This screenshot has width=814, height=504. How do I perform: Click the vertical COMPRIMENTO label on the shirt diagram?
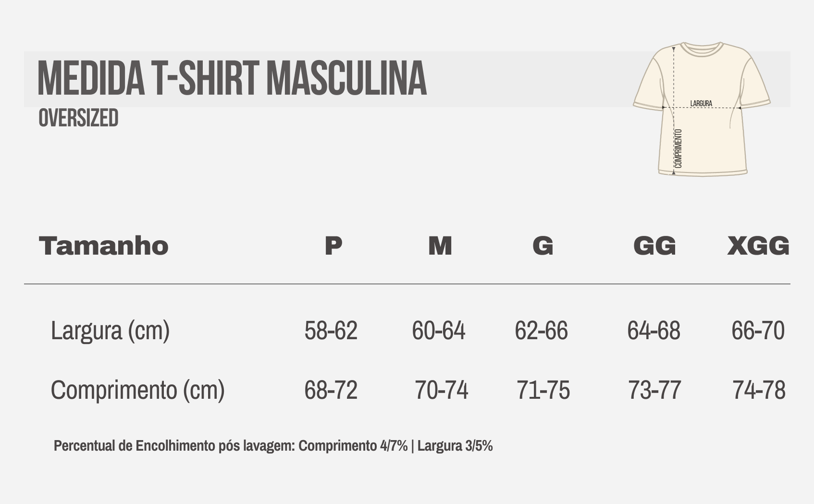[x=678, y=148]
